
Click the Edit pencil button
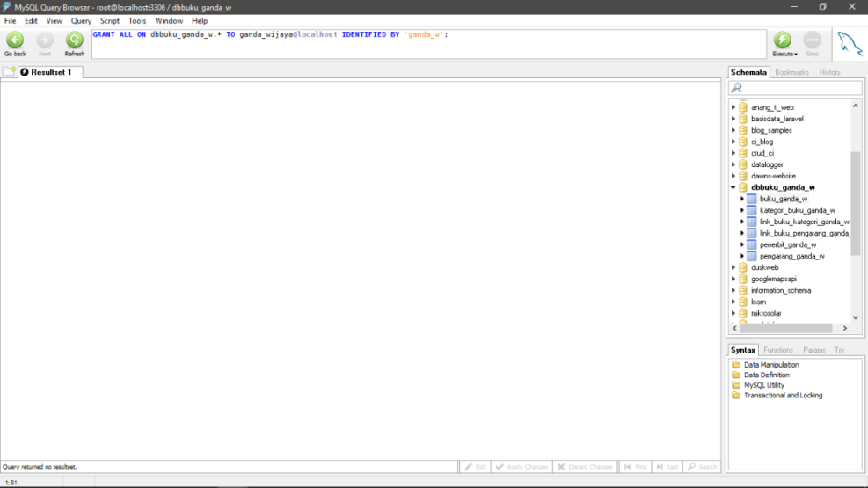point(475,467)
